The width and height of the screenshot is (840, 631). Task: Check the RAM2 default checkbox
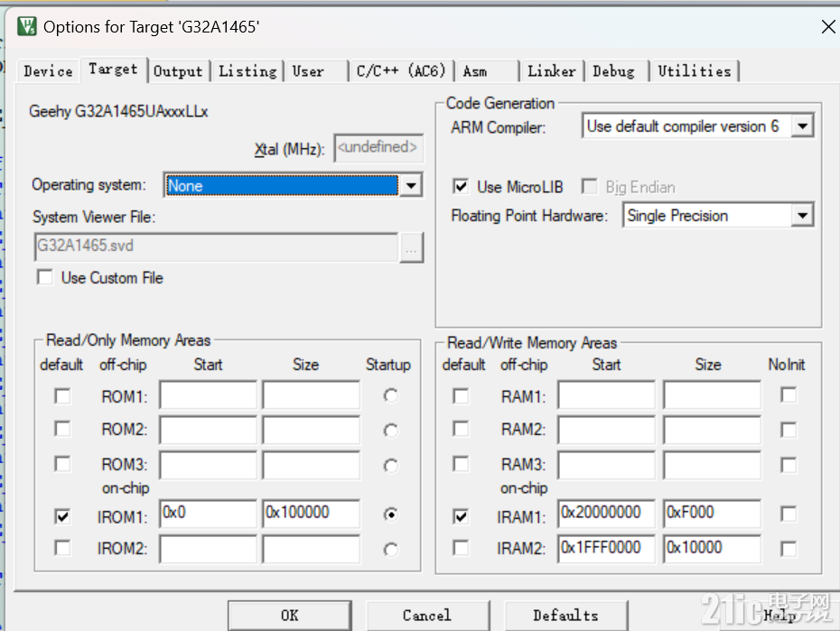(461, 429)
